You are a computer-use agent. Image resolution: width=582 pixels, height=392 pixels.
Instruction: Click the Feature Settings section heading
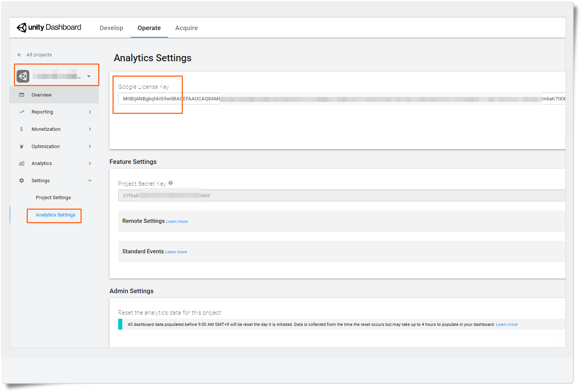(x=133, y=162)
